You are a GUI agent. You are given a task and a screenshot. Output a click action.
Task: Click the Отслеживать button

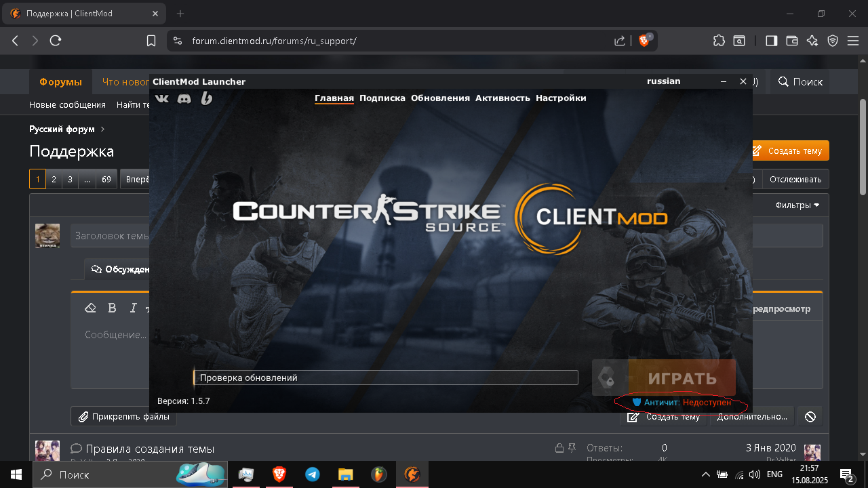[795, 180]
